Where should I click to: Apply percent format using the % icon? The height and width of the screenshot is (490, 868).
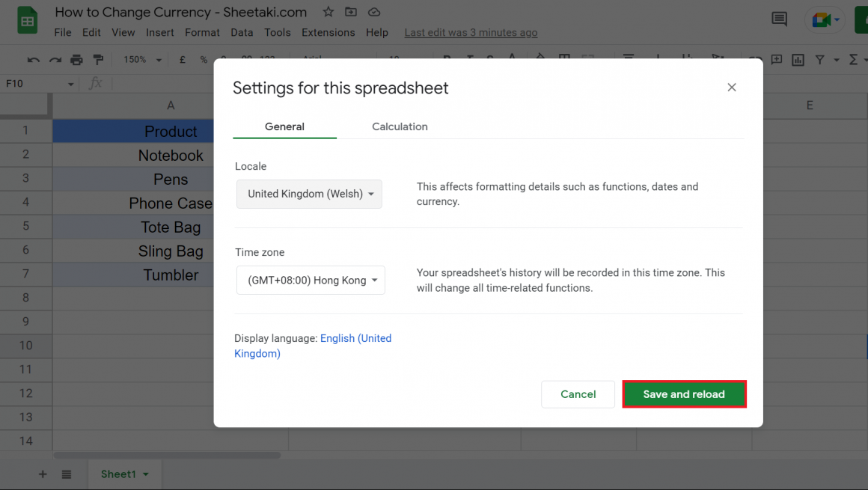pyautogui.click(x=203, y=58)
